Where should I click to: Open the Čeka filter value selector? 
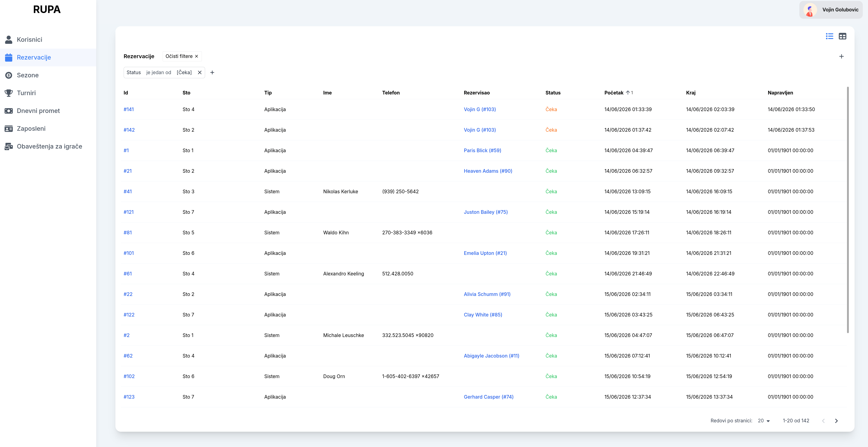coord(184,73)
